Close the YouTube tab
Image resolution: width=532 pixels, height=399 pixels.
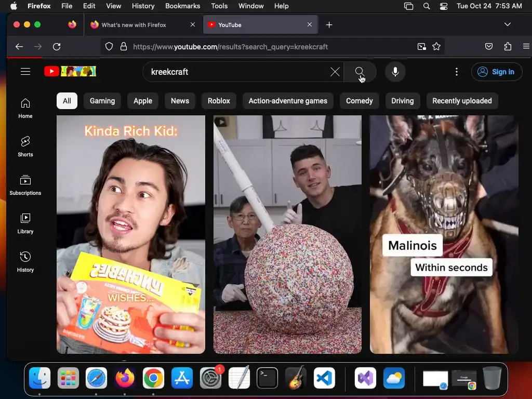pyautogui.click(x=310, y=24)
